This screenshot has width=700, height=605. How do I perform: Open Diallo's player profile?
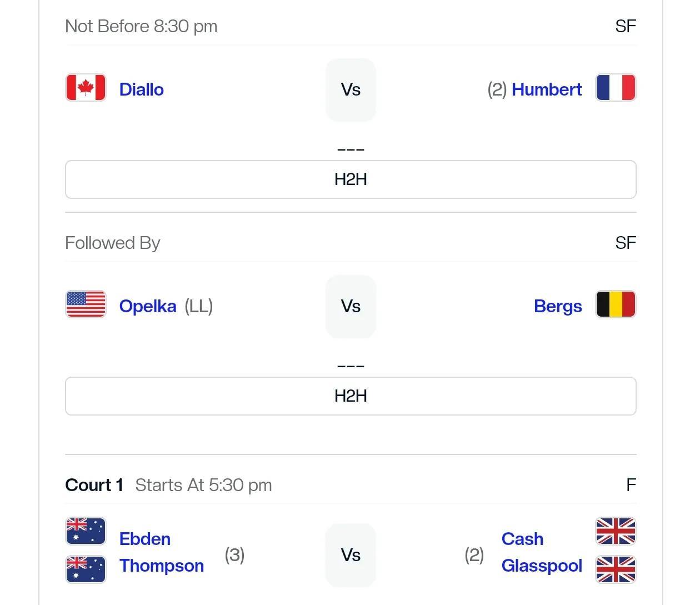pos(142,89)
